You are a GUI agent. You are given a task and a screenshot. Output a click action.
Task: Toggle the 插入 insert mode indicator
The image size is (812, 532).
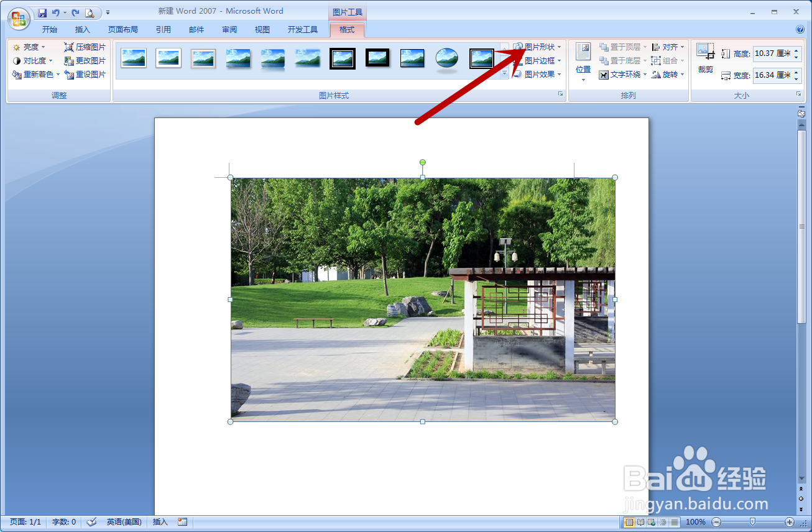pyautogui.click(x=160, y=522)
